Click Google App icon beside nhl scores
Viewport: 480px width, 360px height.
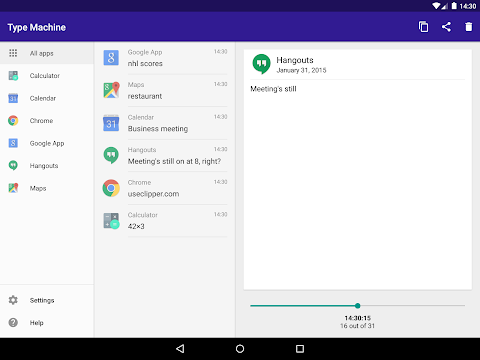[x=111, y=58]
